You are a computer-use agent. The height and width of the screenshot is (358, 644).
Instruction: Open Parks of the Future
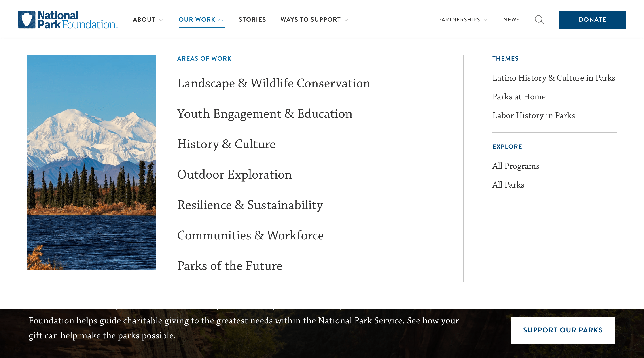click(230, 266)
